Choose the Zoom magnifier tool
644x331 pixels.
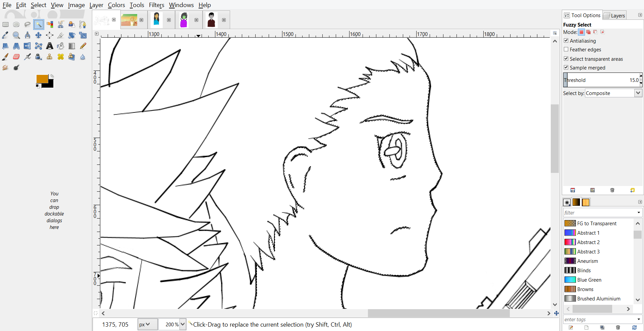(16, 35)
